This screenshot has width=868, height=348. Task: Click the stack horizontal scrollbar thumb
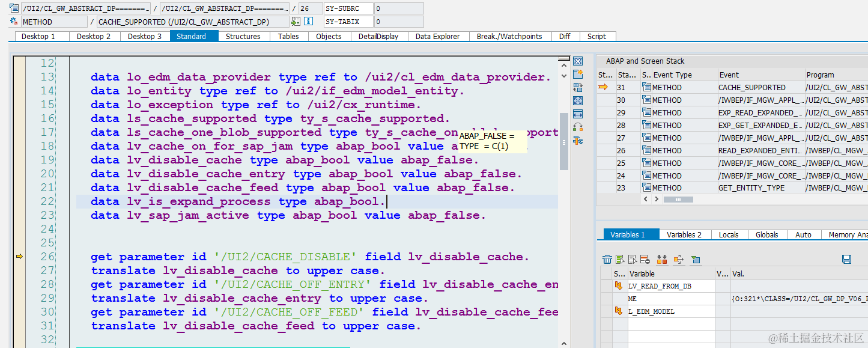pyautogui.click(x=677, y=199)
